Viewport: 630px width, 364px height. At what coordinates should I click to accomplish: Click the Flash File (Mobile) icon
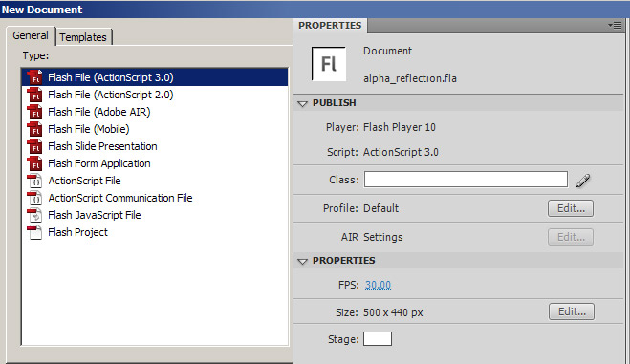tap(34, 129)
